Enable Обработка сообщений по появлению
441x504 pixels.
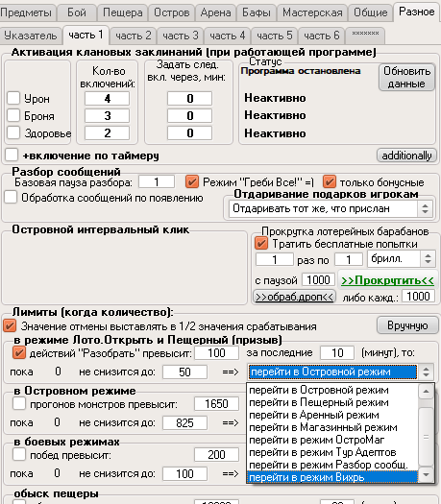11,197
